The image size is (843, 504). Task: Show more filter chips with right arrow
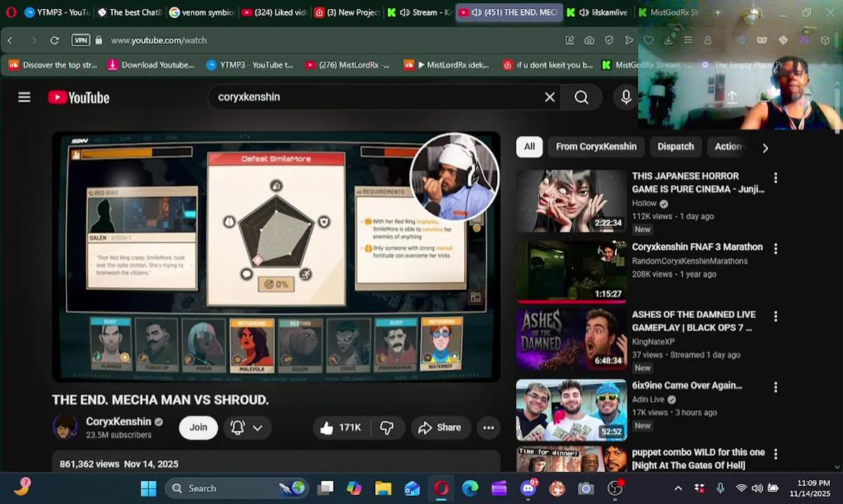point(765,148)
